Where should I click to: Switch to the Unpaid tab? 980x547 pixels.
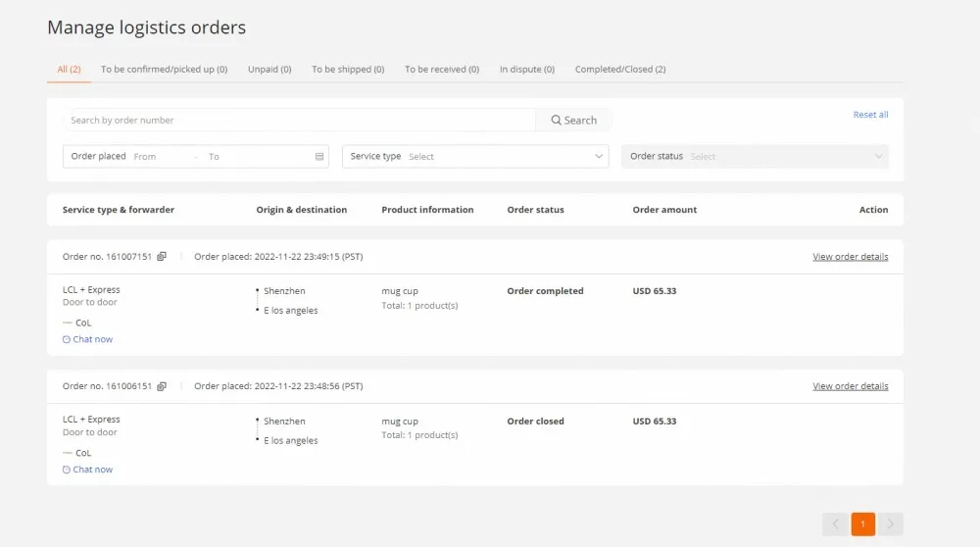(x=269, y=70)
